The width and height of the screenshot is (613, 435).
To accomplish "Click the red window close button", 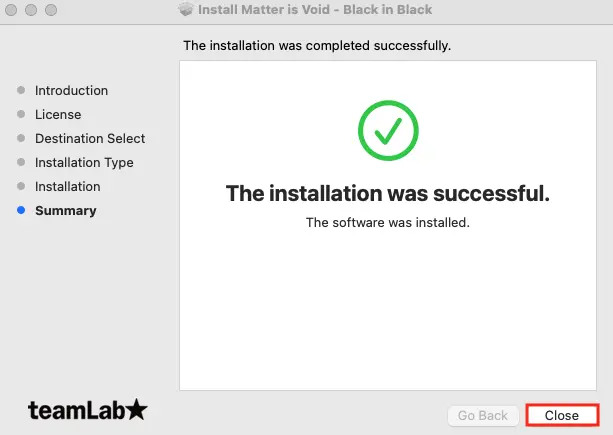I will click(11, 10).
